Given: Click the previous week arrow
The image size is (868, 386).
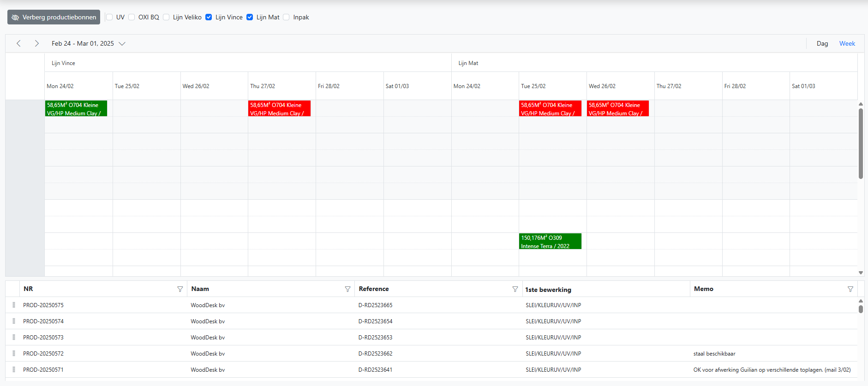Looking at the screenshot, I should click(x=18, y=43).
